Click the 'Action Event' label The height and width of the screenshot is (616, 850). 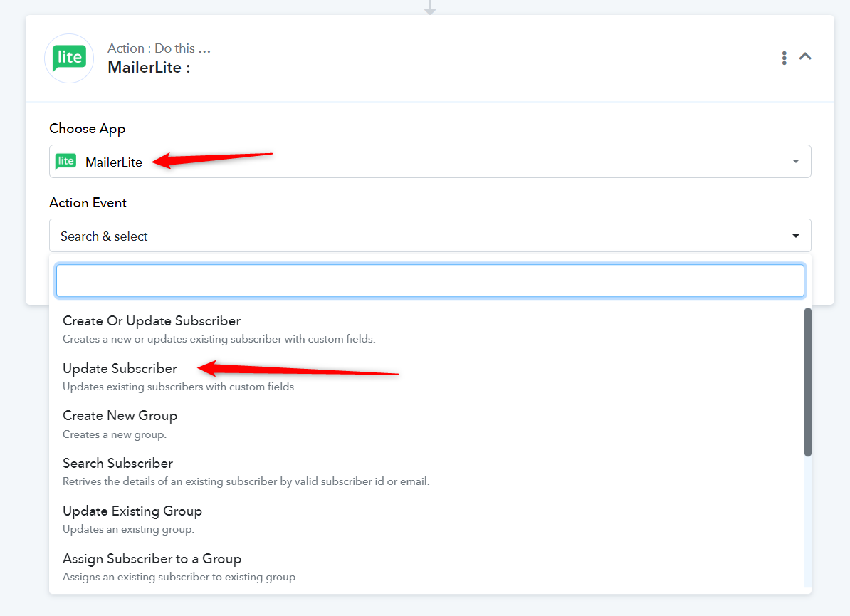88,203
